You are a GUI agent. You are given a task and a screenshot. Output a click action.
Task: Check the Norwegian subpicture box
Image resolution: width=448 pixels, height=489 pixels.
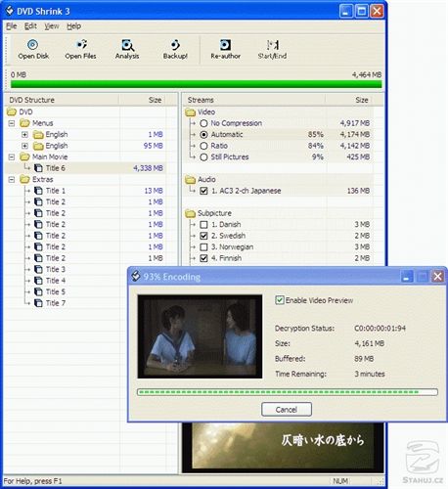click(x=203, y=247)
